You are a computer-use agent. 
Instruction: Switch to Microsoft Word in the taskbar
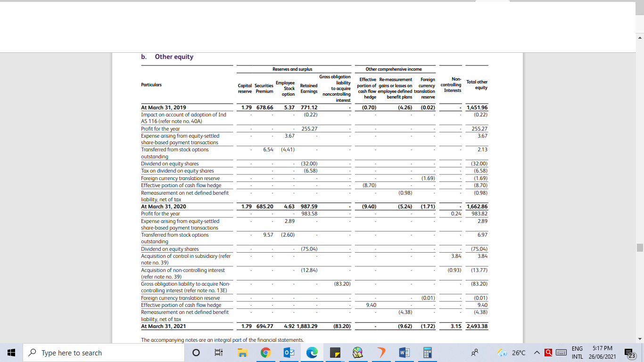(404, 353)
